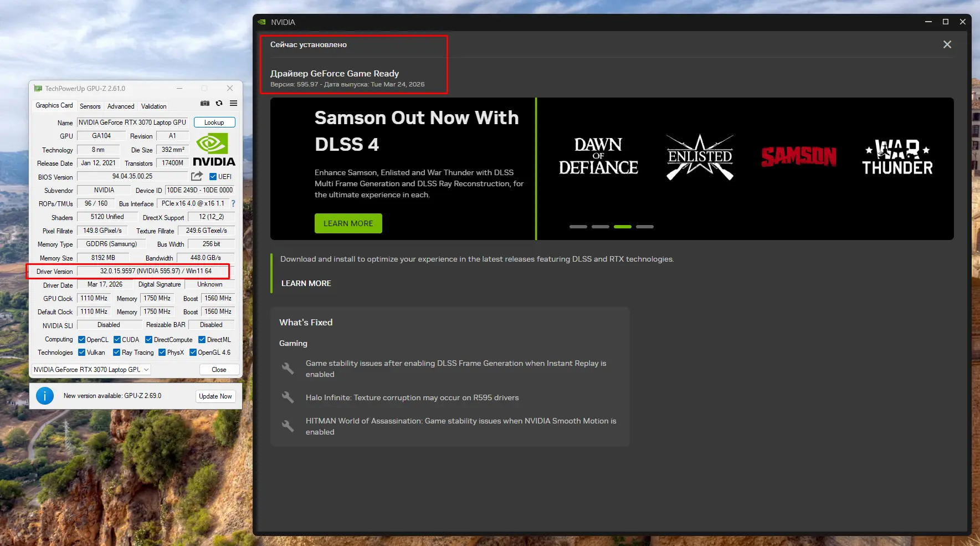The height and width of the screenshot is (546, 980).
Task: Click the 'What's Fixed' heading
Action: (306, 323)
